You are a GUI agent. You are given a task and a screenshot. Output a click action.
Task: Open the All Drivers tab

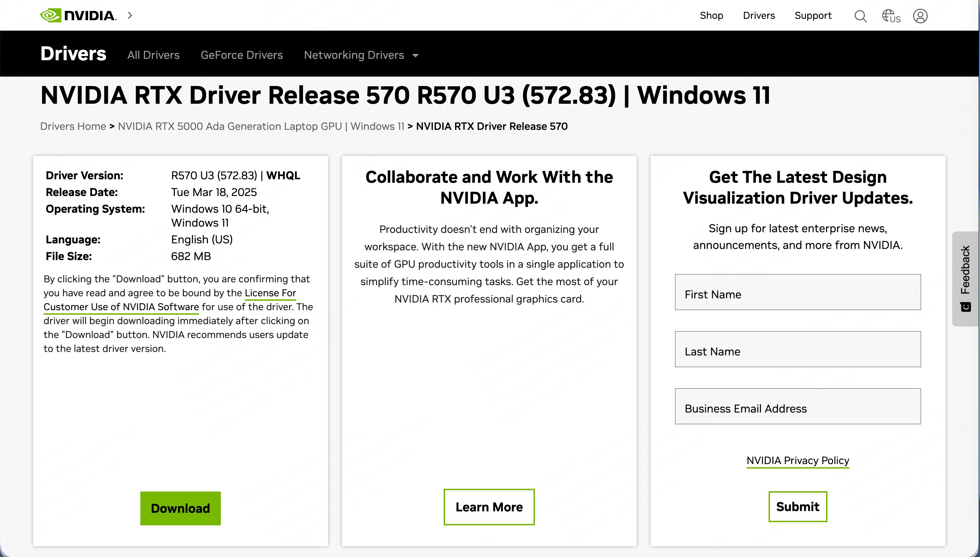click(x=153, y=55)
